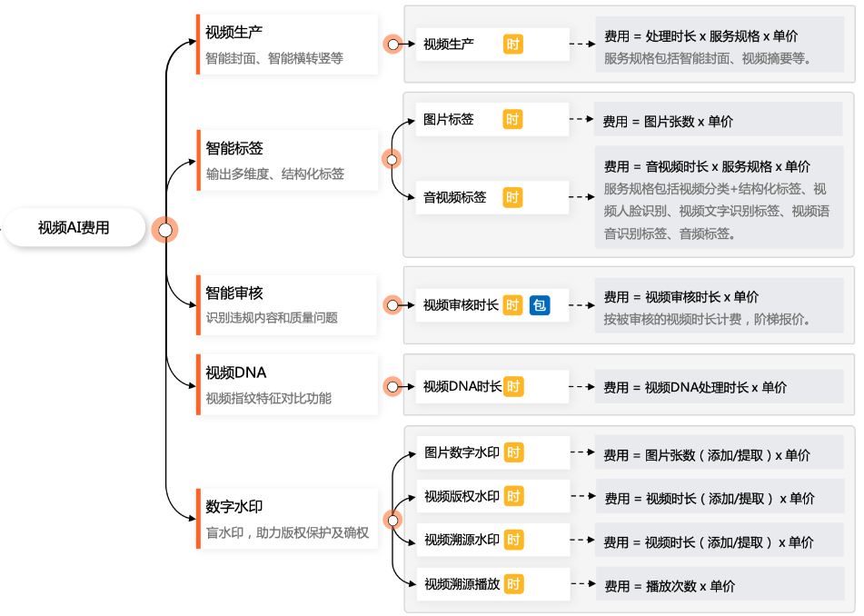Collapse the 智能标签 branch node circle
The image size is (864, 616).
pyautogui.click(x=392, y=160)
